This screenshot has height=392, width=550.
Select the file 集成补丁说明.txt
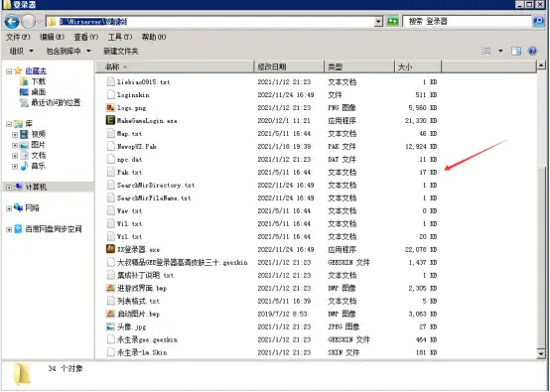[145, 275]
